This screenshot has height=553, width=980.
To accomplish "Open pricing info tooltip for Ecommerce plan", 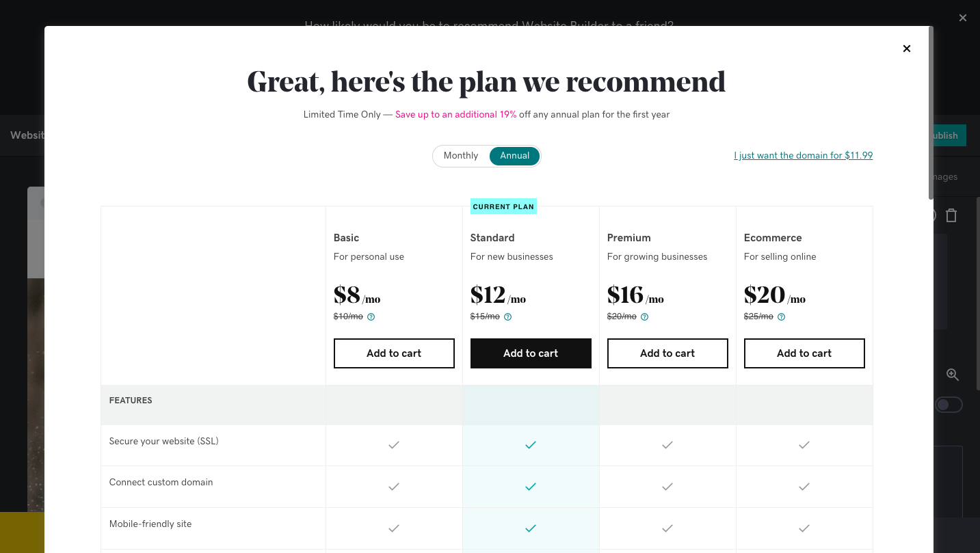I will point(781,316).
